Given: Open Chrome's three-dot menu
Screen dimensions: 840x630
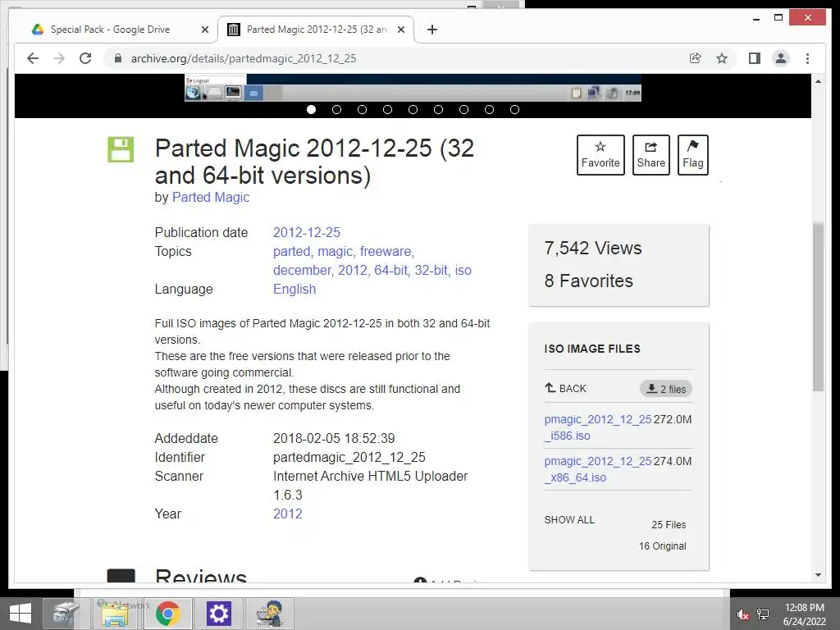Looking at the screenshot, I should click(x=807, y=58).
